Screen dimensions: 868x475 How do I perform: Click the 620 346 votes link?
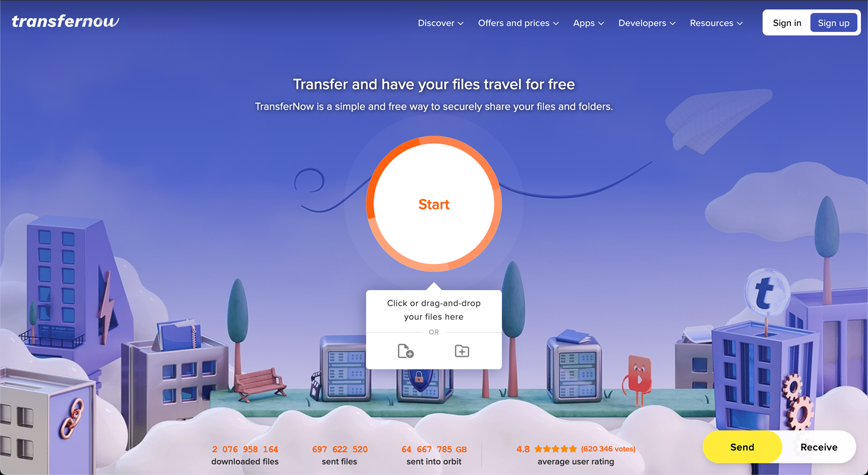coord(608,449)
